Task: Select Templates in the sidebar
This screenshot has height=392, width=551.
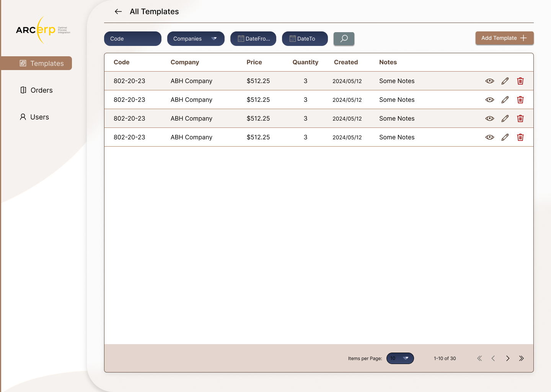Action: point(37,63)
